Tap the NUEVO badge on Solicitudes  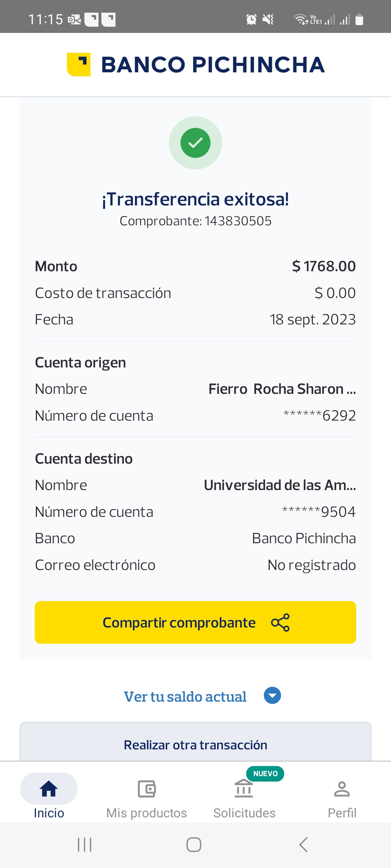click(265, 774)
